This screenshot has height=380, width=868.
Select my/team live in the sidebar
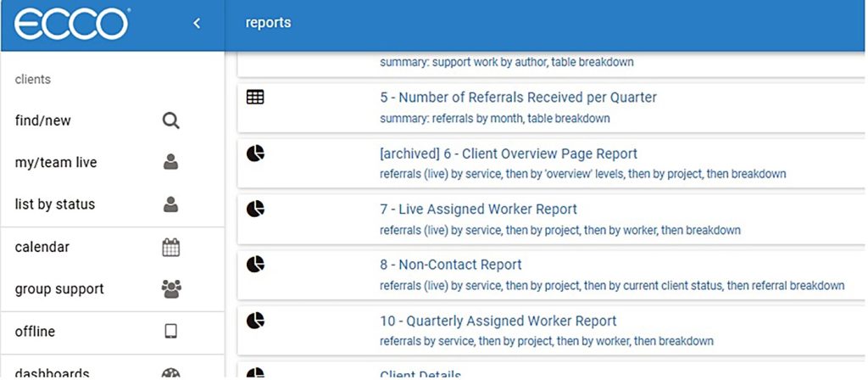click(x=56, y=162)
